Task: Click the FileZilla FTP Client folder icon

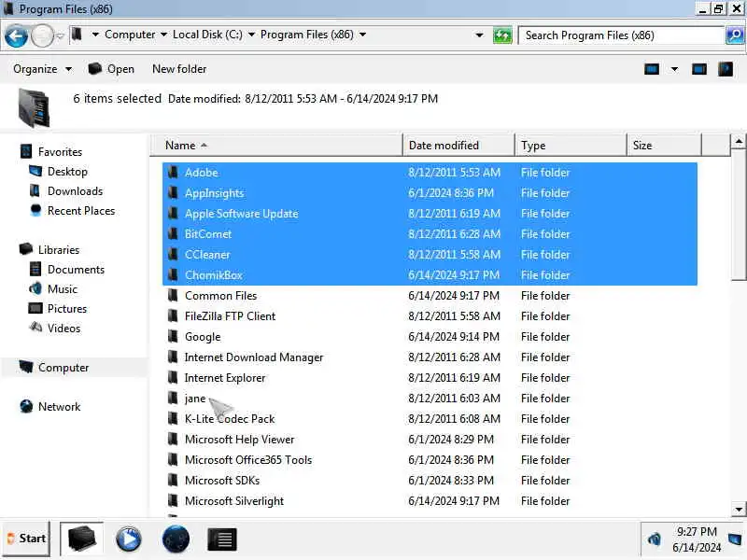Action: tap(174, 315)
